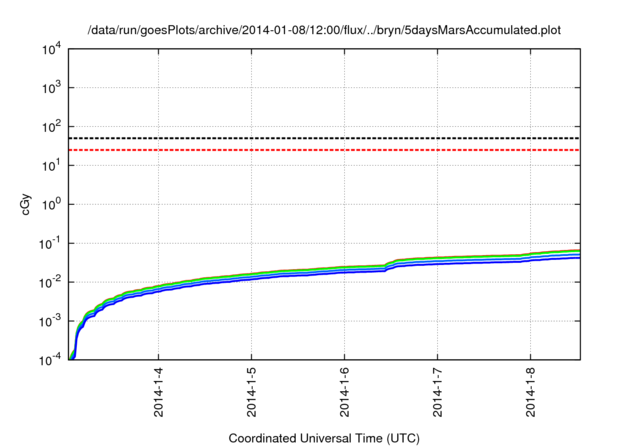This screenshot has height=448, width=640.
Task: Click the 10^1 y-axis tick label
Action: coord(51,165)
